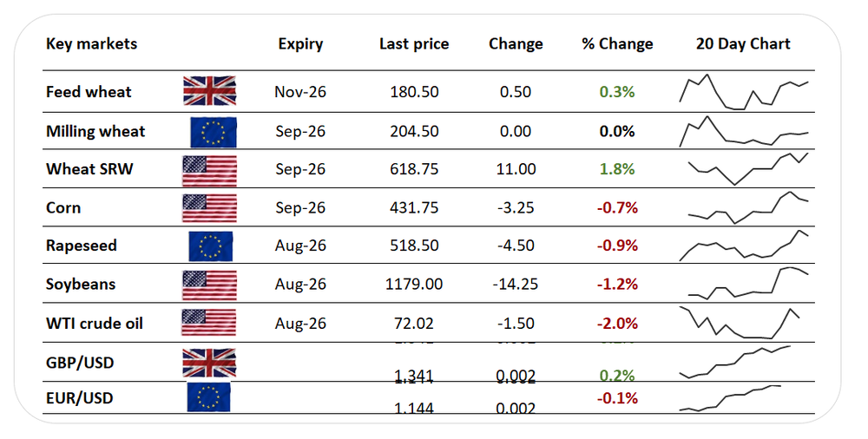Click the Last price column header
868x439 pixels.
(x=414, y=43)
